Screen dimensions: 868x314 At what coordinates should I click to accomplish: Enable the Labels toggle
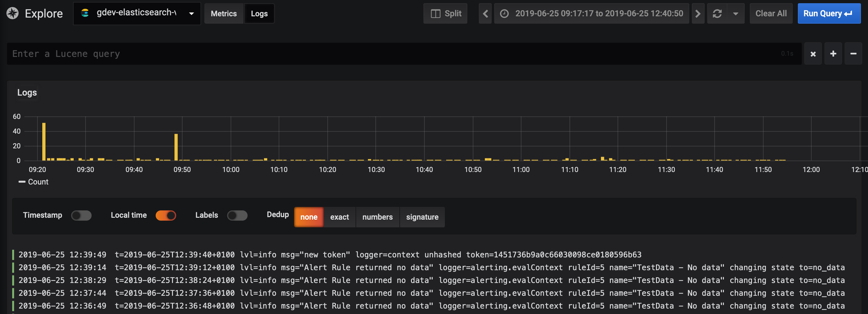coord(238,216)
